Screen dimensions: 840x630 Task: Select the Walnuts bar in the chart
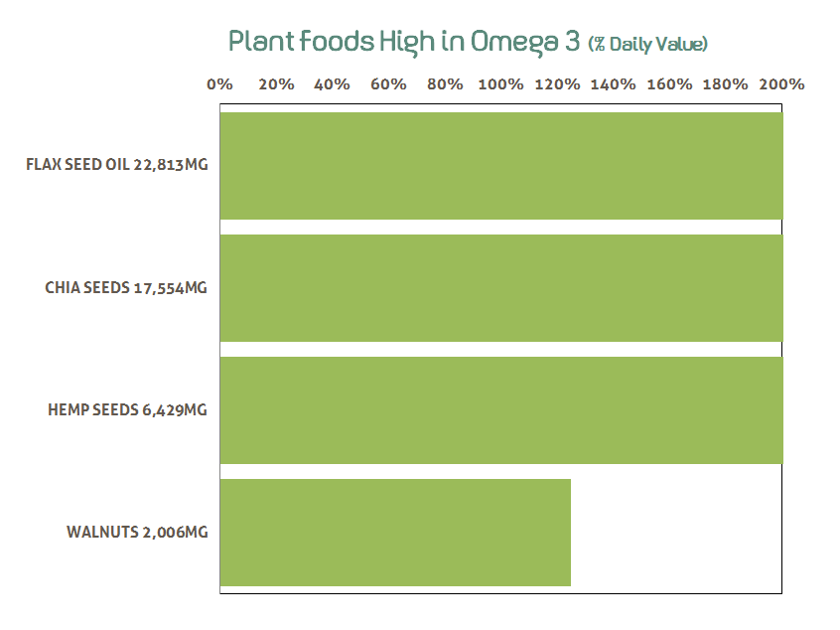395,533
